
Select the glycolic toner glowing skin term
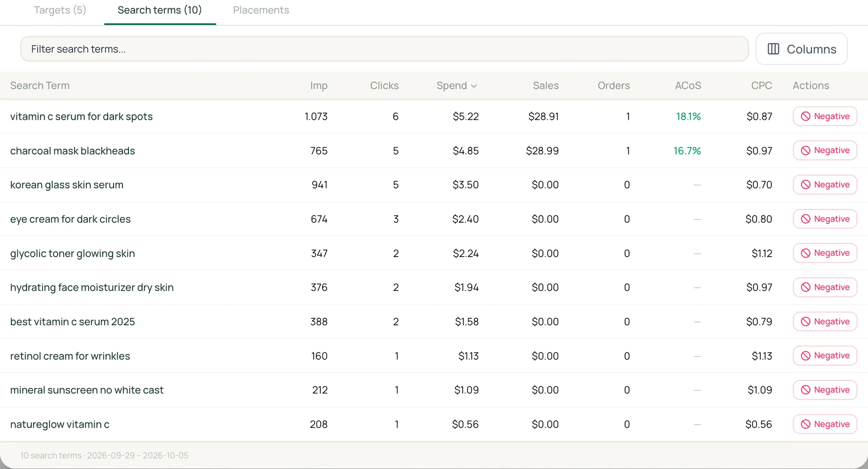tap(72, 253)
